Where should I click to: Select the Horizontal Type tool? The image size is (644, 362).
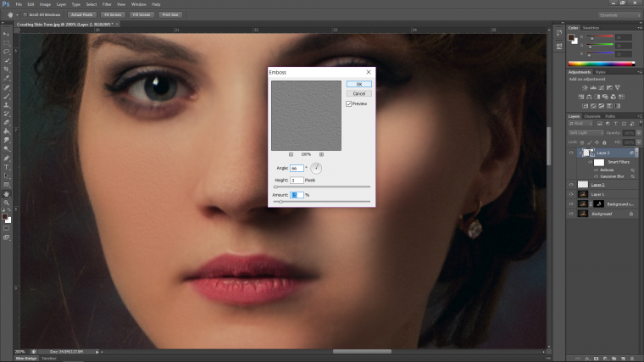(x=6, y=167)
